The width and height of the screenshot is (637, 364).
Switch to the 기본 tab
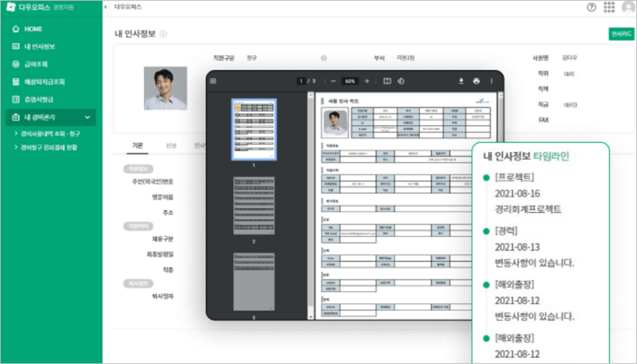(x=137, y=146)
